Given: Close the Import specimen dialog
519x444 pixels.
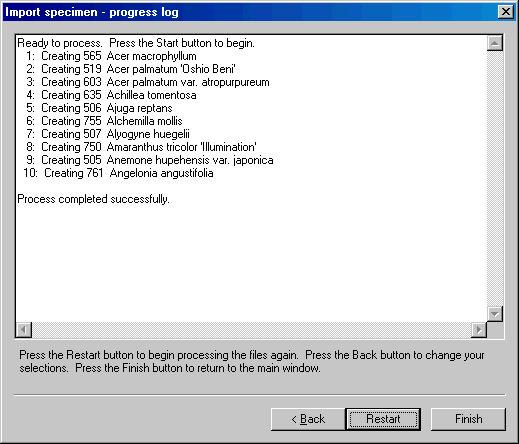Looking at the screenshot, I should coord(506,12).
